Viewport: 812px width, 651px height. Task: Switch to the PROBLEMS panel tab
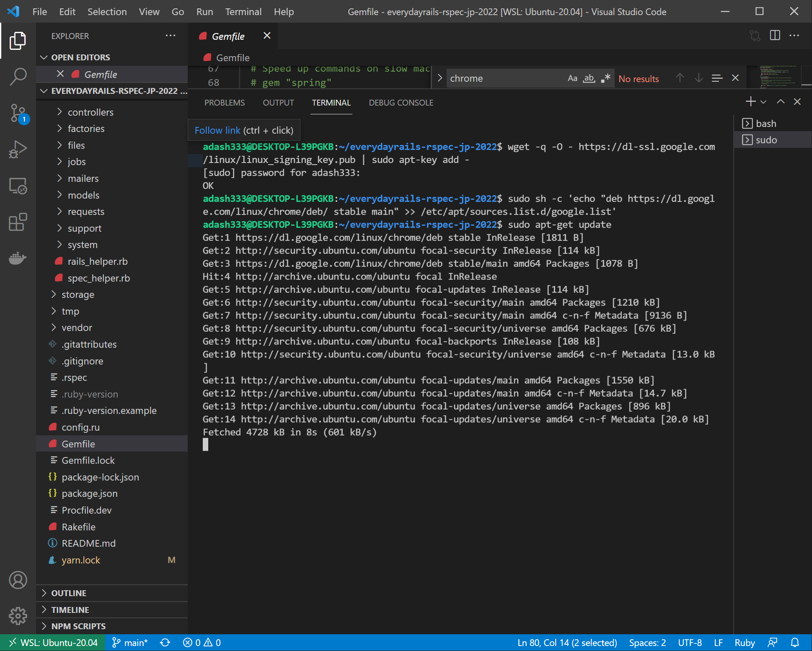(x=224, y=103)
